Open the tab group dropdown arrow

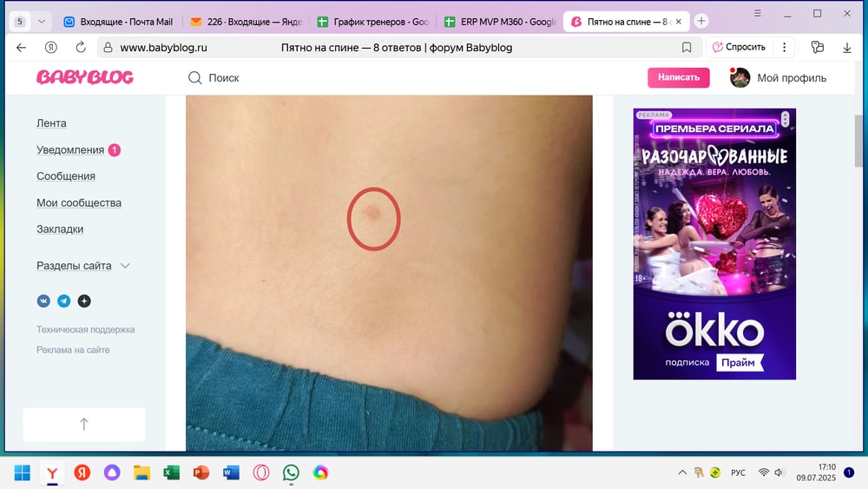pyautogui.click(x=41, y=22)
